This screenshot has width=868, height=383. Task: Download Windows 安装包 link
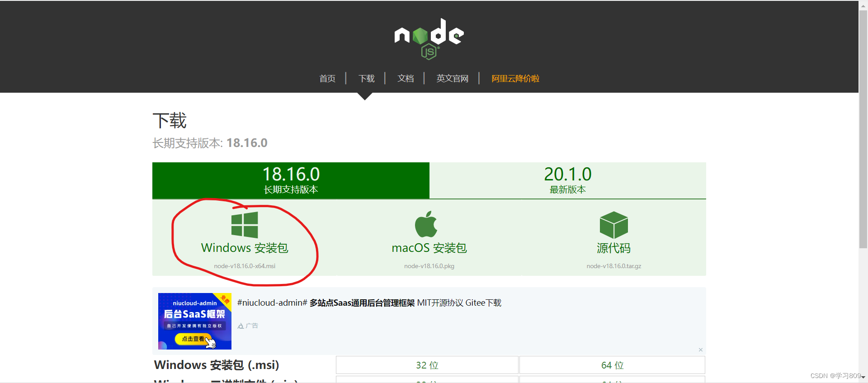point(245,248)
